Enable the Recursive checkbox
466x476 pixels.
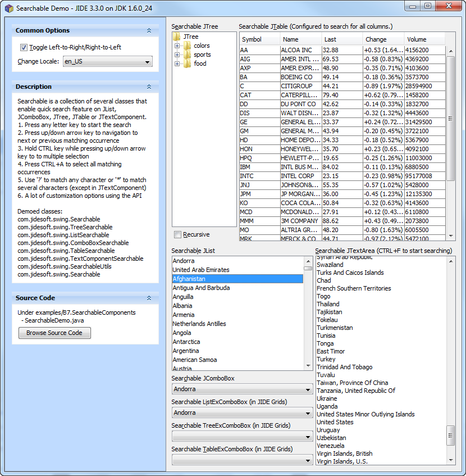pyautogui.click(x=177, y=235)
